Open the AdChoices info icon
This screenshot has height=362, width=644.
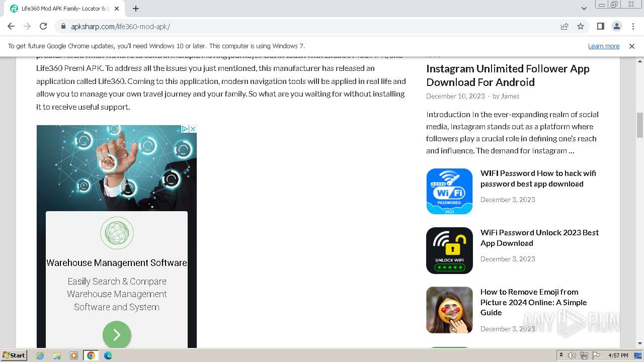click(x=185, y=129)
